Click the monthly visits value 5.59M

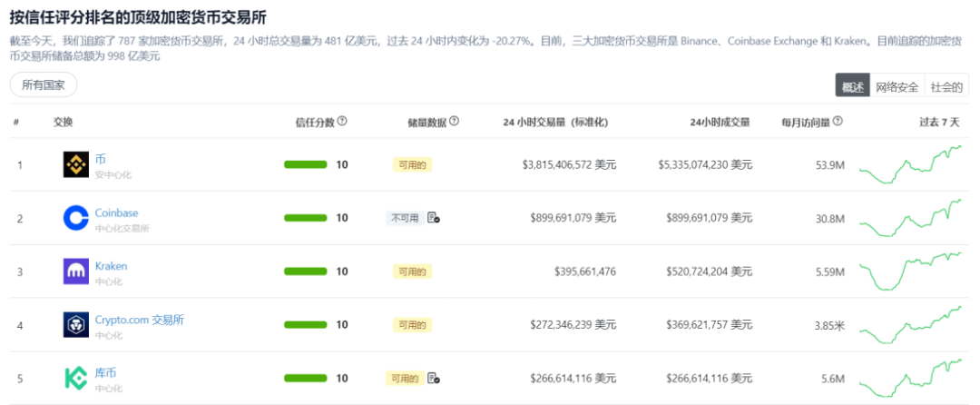click(x=830, y=272)
